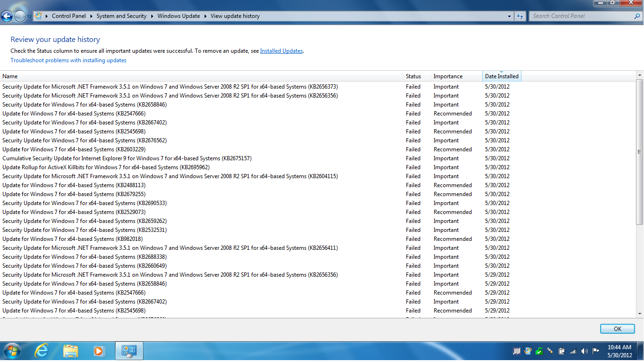Open the Windows Update tray icon
Screen dimensions: 644x362
point(528,351)
